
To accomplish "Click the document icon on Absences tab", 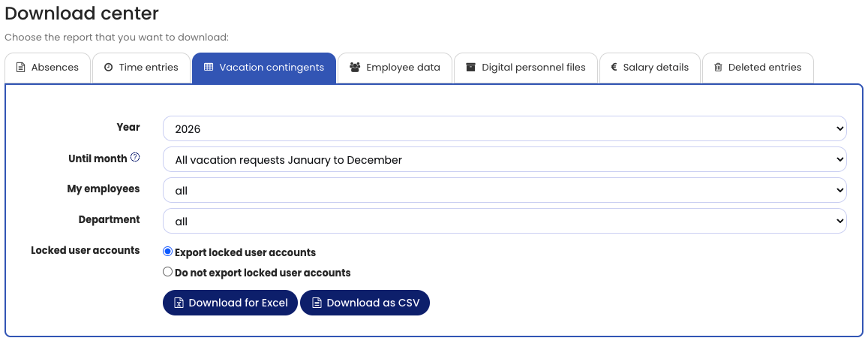I will pyautogui.click(x=20, y=68).
